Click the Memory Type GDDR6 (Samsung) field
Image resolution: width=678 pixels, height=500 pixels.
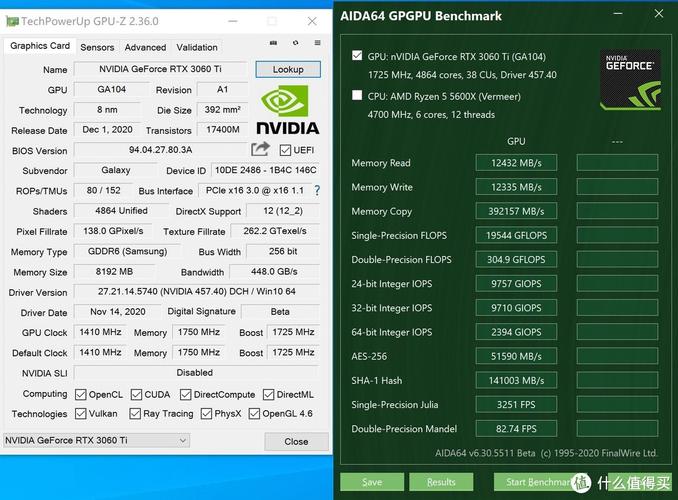tap(128, 251)
